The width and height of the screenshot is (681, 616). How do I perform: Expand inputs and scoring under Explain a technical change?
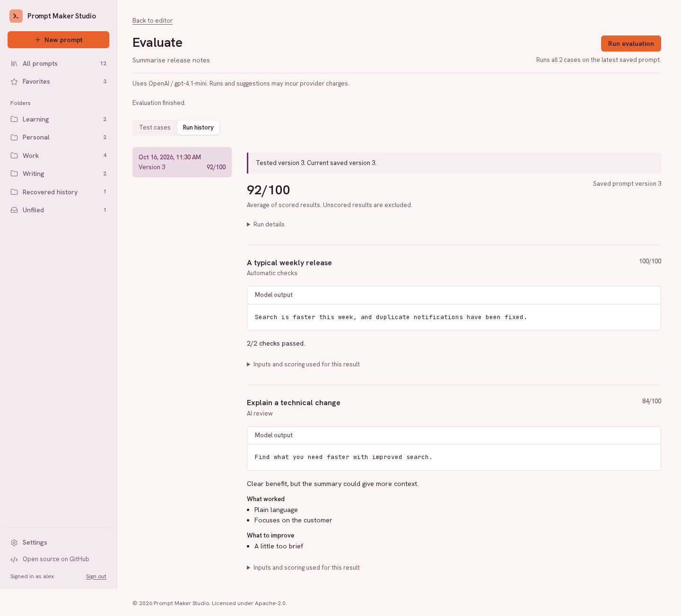(x=303, y=568)
